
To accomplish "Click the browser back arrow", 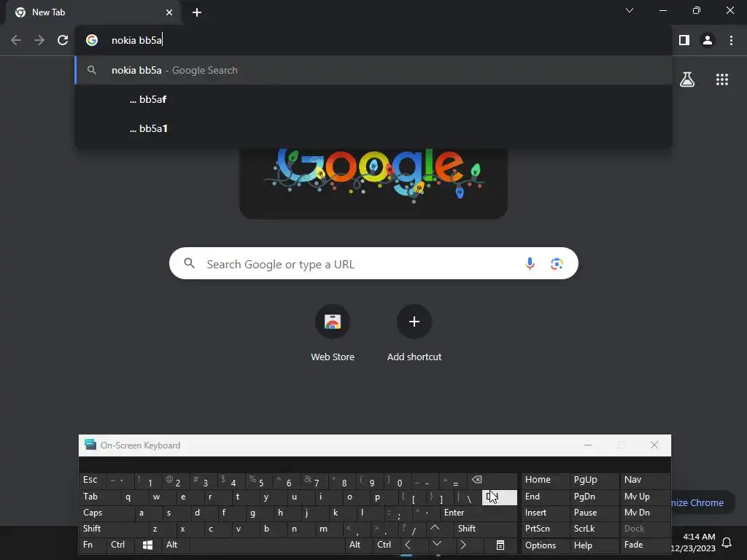I will [16, 40].
